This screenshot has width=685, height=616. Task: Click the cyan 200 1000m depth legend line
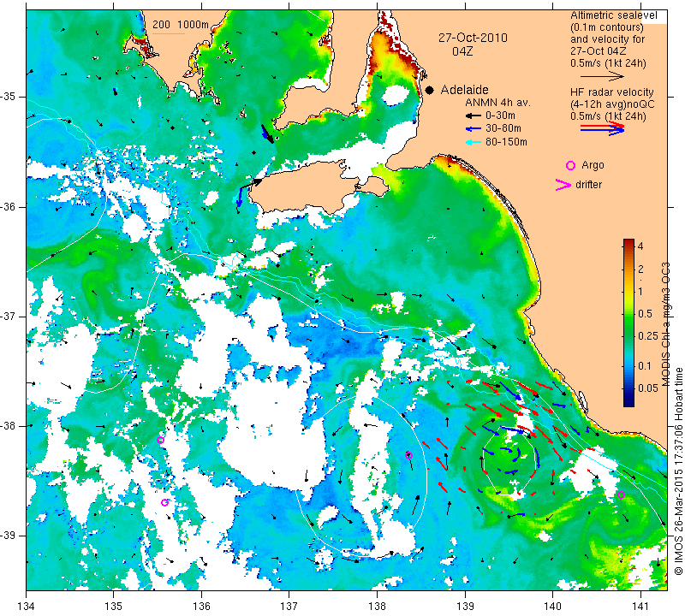(169, 33)
